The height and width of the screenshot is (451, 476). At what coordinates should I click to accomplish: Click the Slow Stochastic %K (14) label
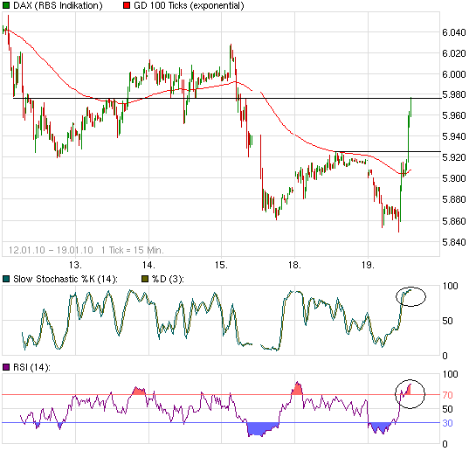click(66, 279)
